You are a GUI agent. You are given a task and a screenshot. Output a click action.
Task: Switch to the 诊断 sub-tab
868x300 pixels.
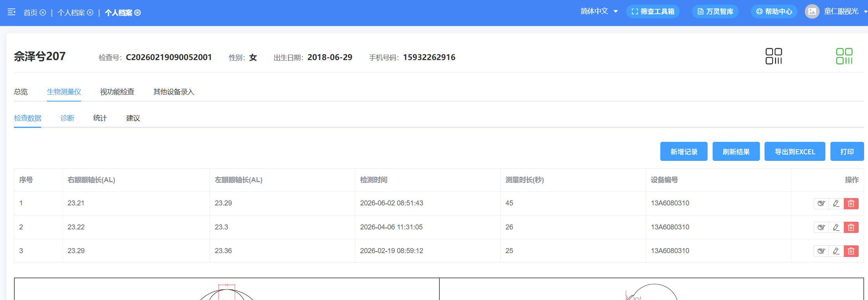(67, 118)
